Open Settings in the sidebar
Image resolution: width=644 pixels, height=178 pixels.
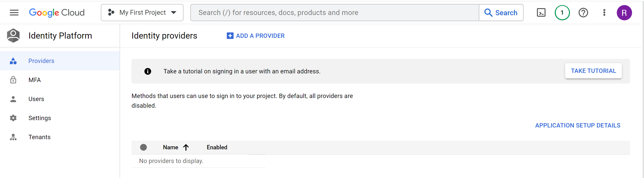pyautogui.click(x=60, y=118)
